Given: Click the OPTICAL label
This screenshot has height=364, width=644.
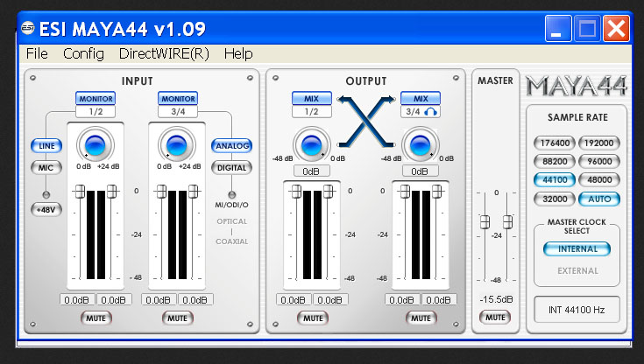Looking at the screenshot, I should click(231, 221).
